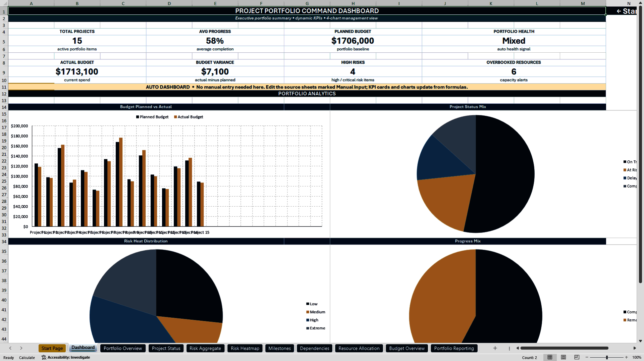Select the Avg Progress value 58%

click(x=215, y=41)
